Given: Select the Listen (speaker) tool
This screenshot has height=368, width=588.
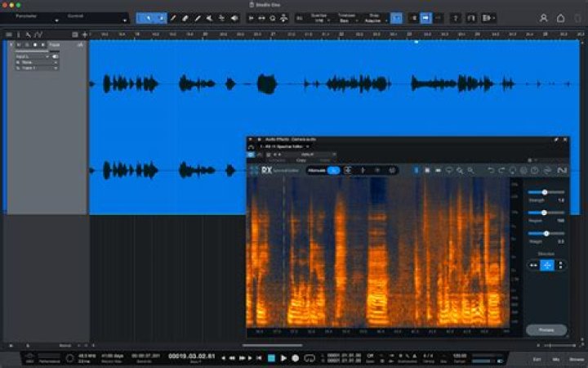Looking at the screenshot, I should 234,18.
